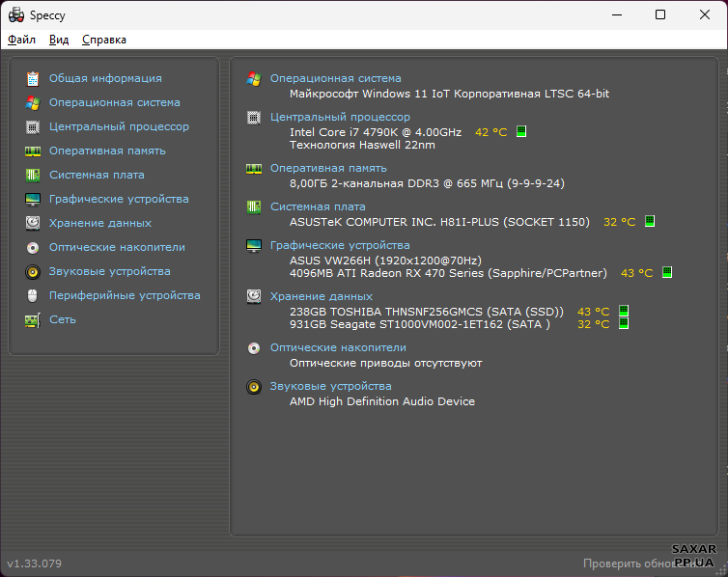This screenshot has width=728, height=577.
Task: Click the GPU temperature value beside Radeon RX 470
Action: pos(637,273)
